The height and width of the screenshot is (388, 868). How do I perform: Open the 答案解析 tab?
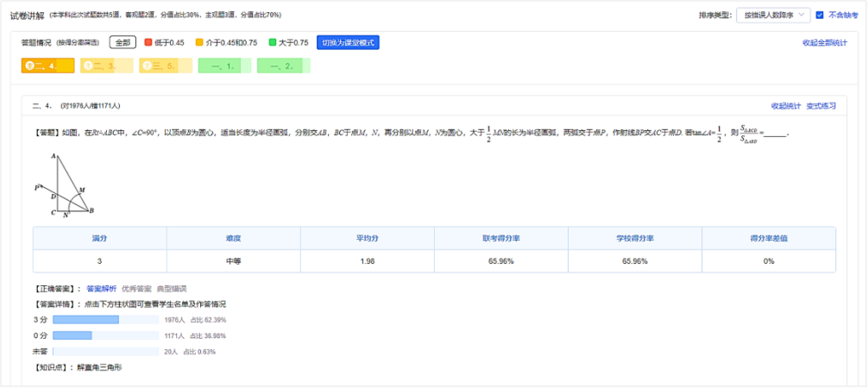[102, 289]
